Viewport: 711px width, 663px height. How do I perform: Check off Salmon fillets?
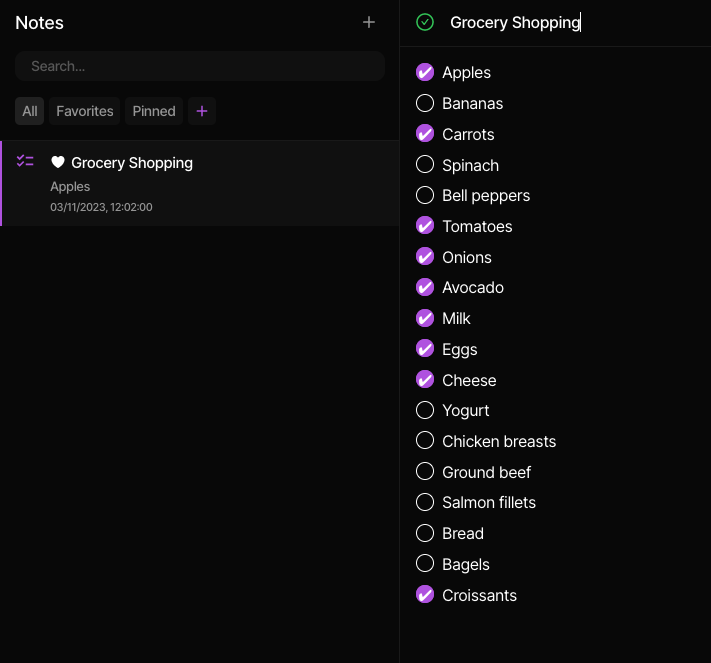[x=425, y=502]
